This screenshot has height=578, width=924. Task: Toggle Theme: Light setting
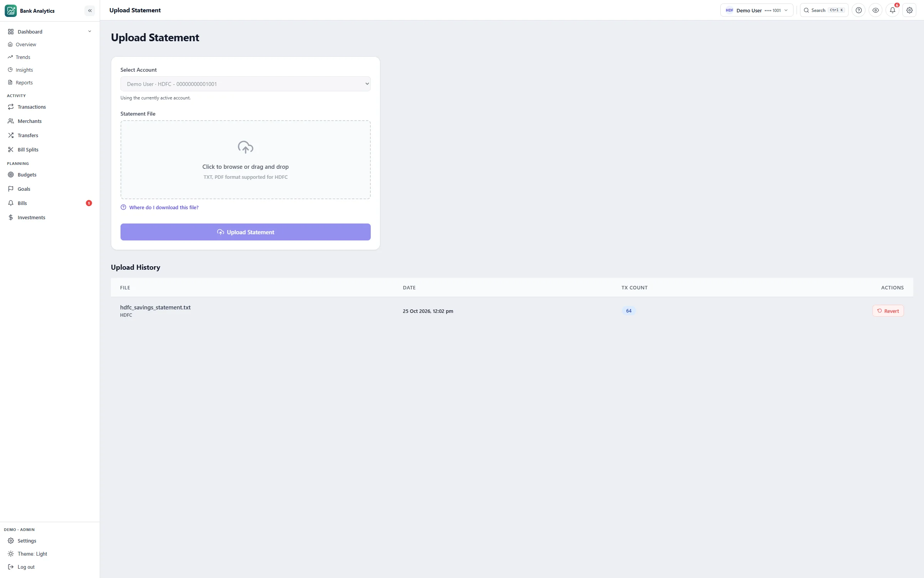coord(50,554)
